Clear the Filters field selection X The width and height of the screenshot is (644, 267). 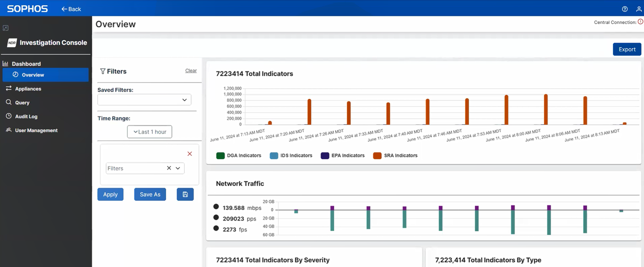pyautogui.click(x=169, y=168)
